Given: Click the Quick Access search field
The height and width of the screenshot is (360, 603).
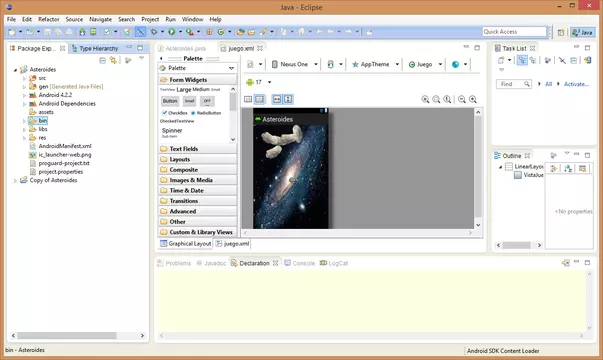Looking at the screenshot, I should click(514, 32).
